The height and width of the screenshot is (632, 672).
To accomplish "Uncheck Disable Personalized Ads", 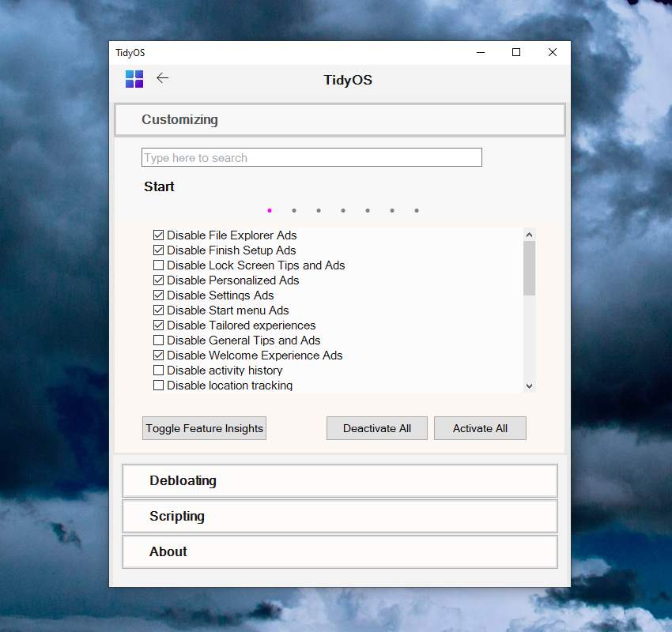I will pos(159,280).
